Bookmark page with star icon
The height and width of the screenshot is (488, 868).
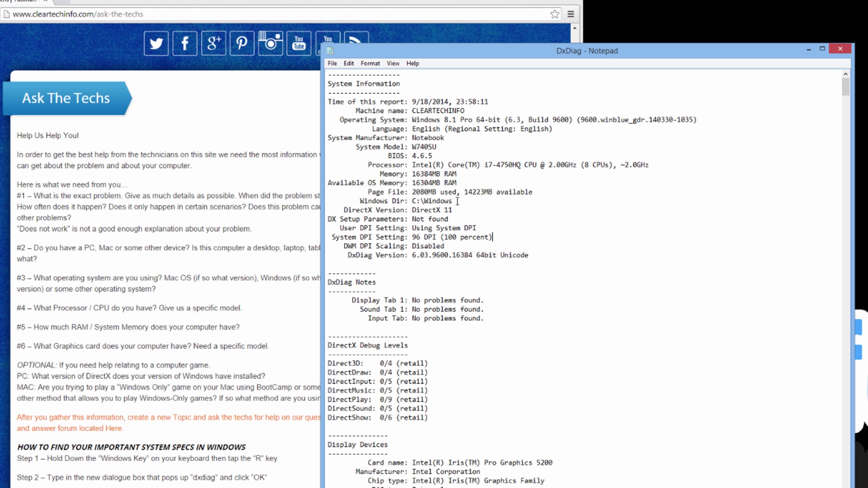[554, 14]
